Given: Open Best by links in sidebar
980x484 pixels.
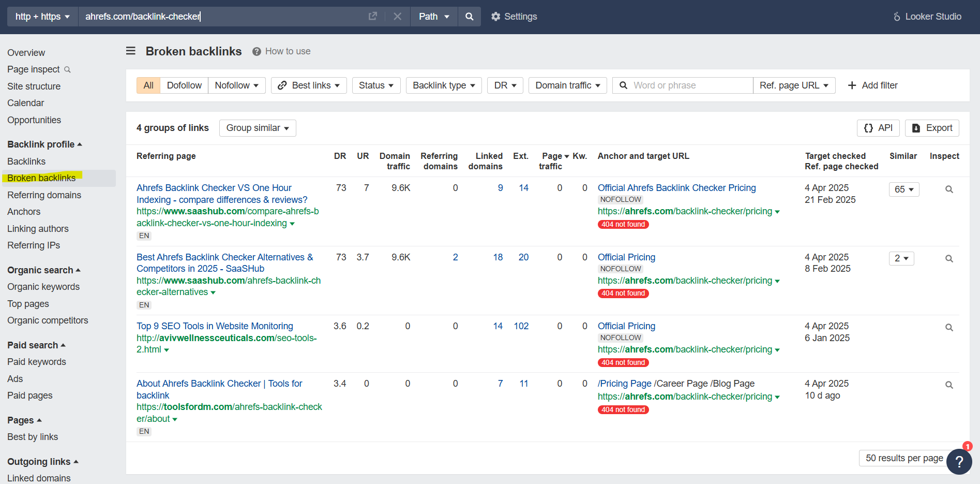Looking at the screenshot, I should (33, 437).
